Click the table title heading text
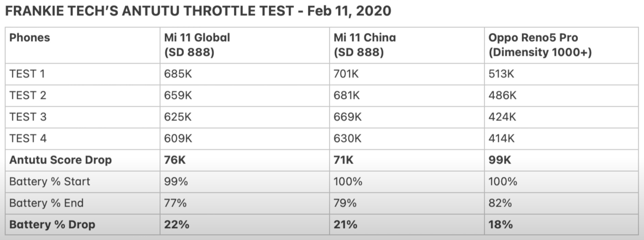 coord(198,11)
